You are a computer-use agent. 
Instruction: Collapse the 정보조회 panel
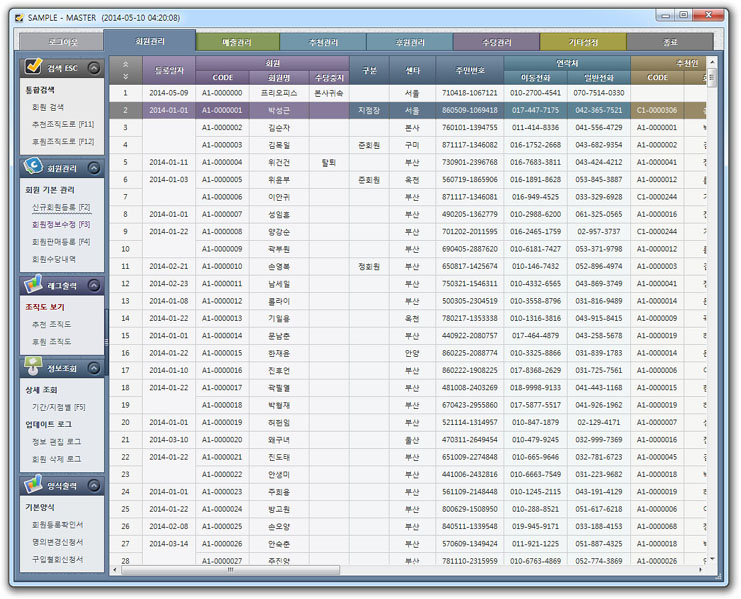pyautogui.click(x=94, y=368)
